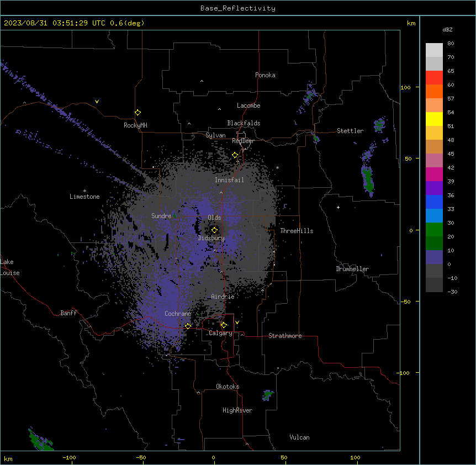
Task: Click the 100 km tick on right axis
Action: tap(405, 87)
